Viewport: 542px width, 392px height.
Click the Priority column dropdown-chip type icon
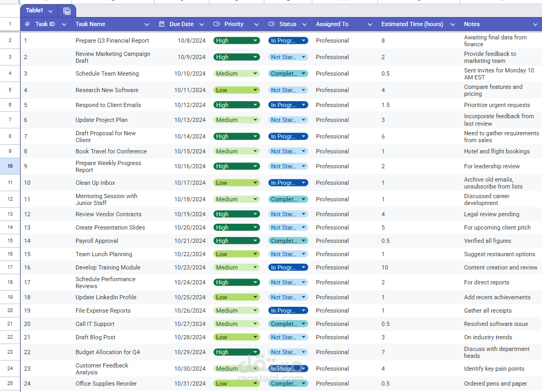point(216,24)
